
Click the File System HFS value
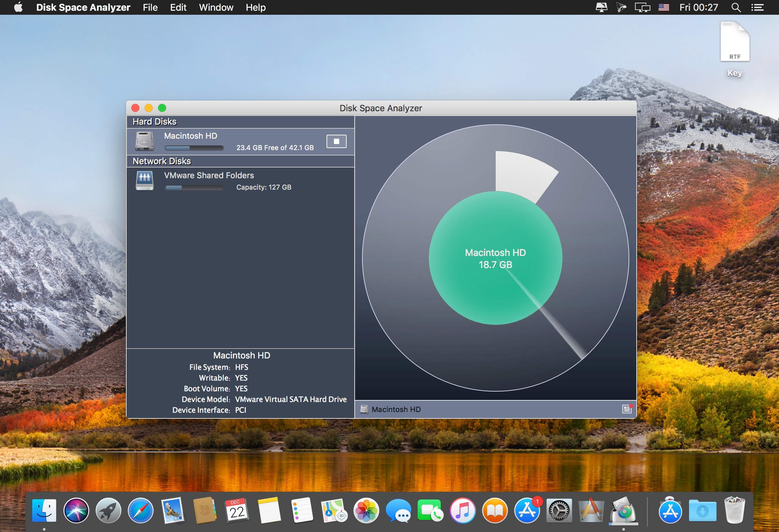(x=242, y=367)
